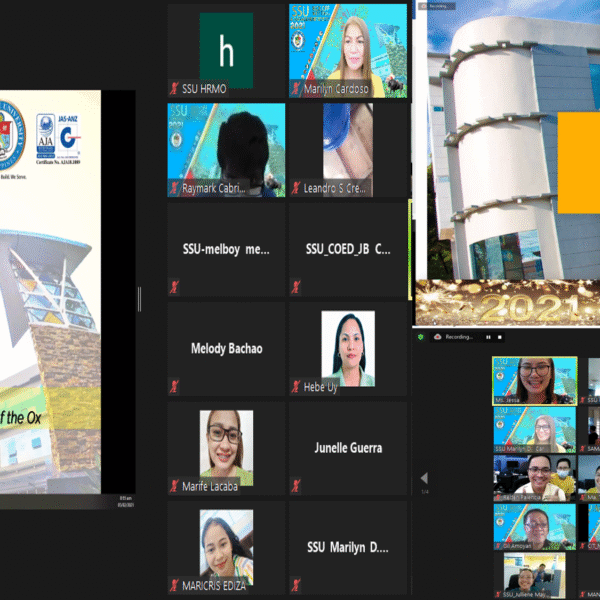Image resolution: width=600 pixels, height=600 pixels.
Task: Click Marilyn Cardoso muted mic icon
Action: 296,89
